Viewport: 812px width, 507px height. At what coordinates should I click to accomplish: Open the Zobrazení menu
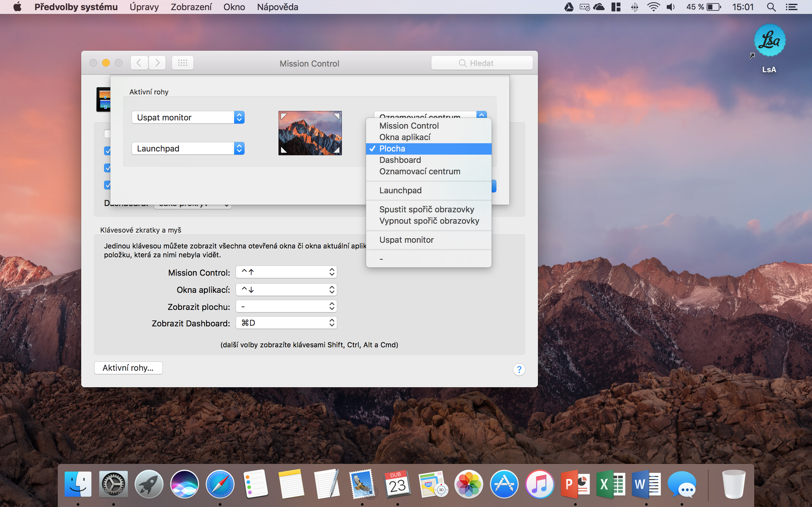coord(191,7)
